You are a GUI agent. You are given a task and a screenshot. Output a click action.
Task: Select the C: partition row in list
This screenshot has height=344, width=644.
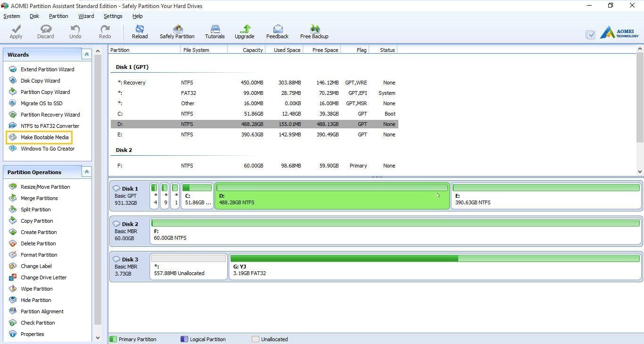255,114
